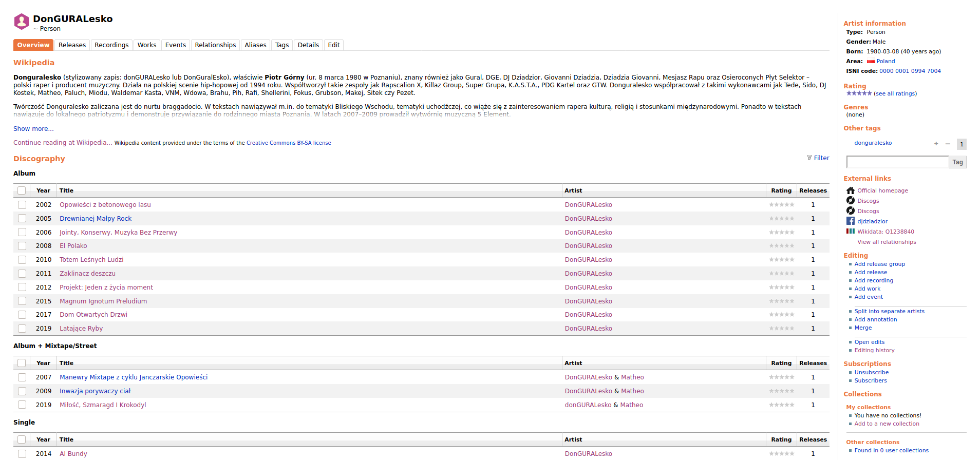This screenshot has height=460, width=980.
Task: Click Add release group link
Action: [x=880, y=264]
